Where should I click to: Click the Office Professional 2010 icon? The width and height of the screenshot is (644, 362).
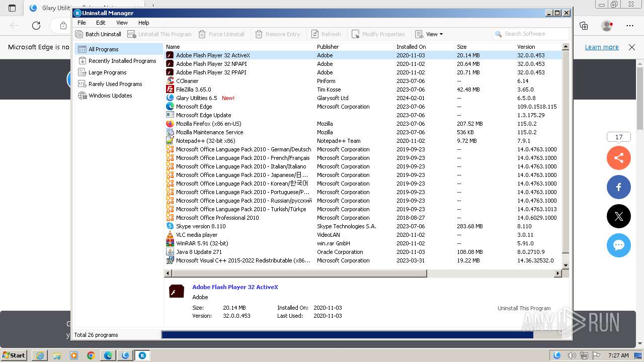pos(170,218)
